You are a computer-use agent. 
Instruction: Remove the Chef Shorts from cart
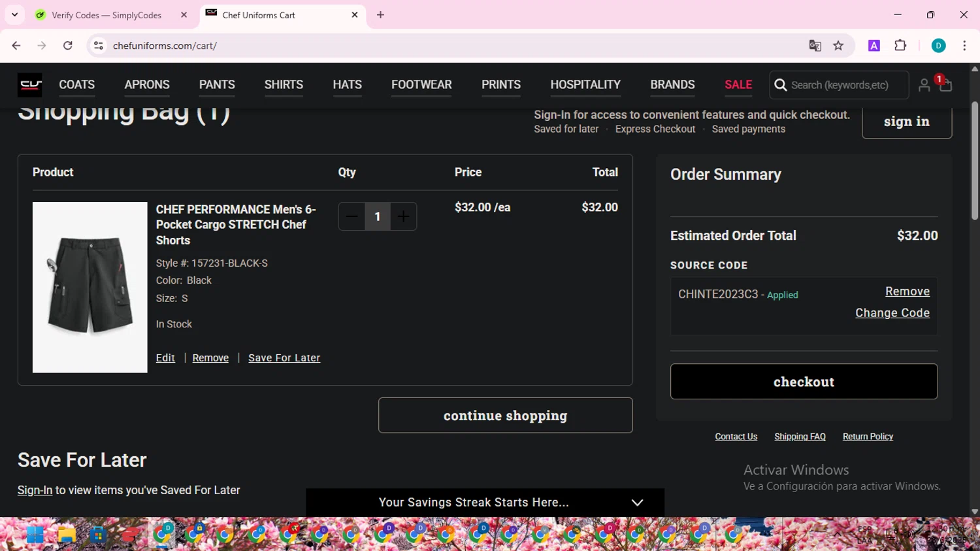pos(210,358)
